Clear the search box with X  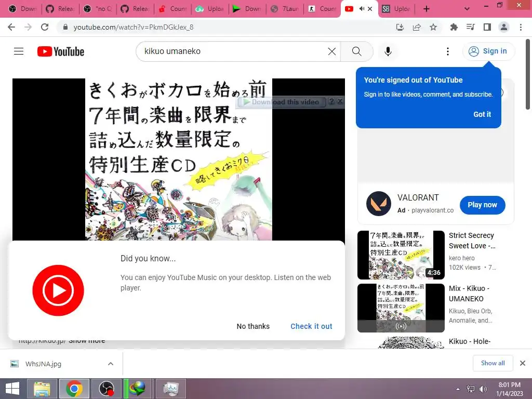click(332, 51)
